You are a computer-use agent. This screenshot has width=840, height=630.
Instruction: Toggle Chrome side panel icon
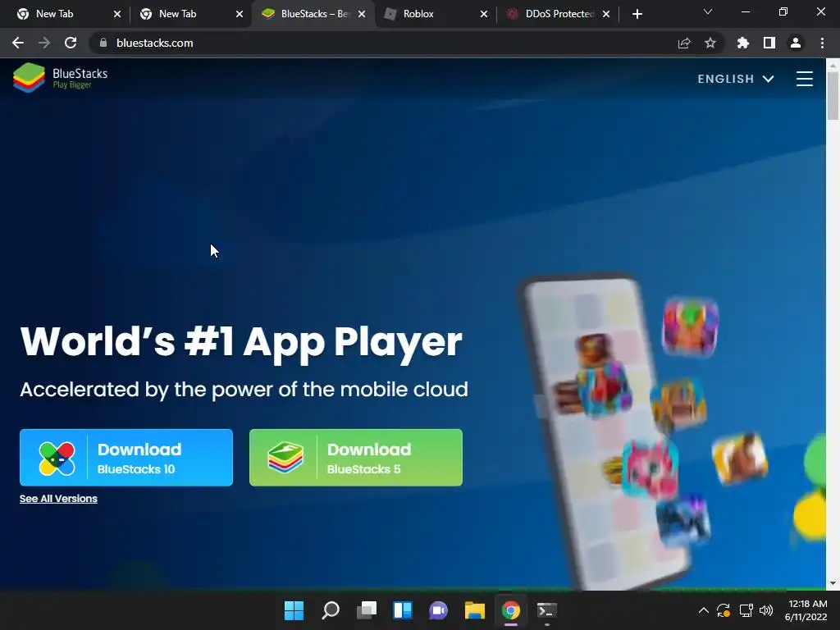[769, 43]
